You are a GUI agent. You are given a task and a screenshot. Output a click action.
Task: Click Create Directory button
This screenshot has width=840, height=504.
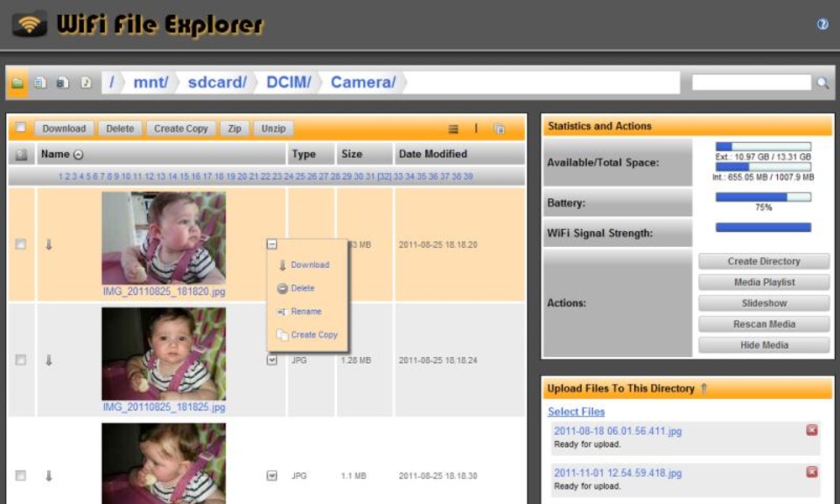[764, 261]
